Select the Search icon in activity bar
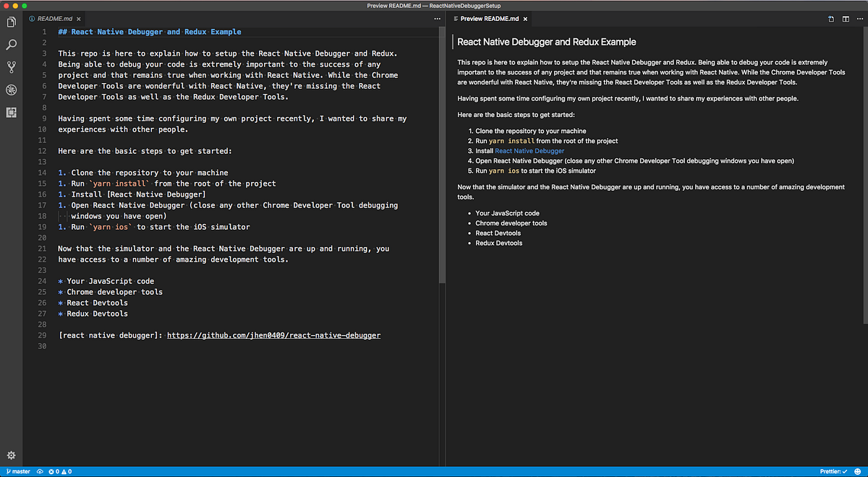The height and width of the screenshot is (477, 868). tap(10, 45)
